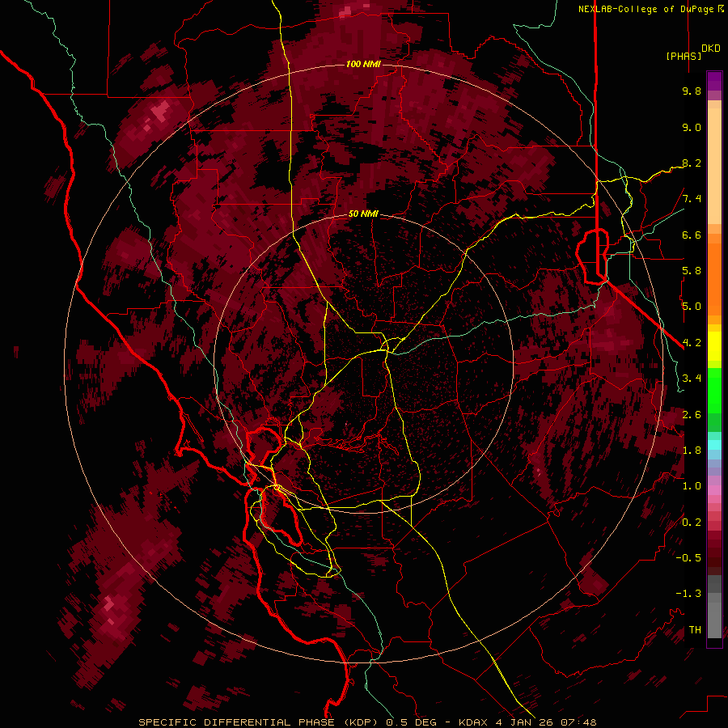This screenshot has width=728, height=728.
Task: Click the 1.0 scale label
Action: 692,486
